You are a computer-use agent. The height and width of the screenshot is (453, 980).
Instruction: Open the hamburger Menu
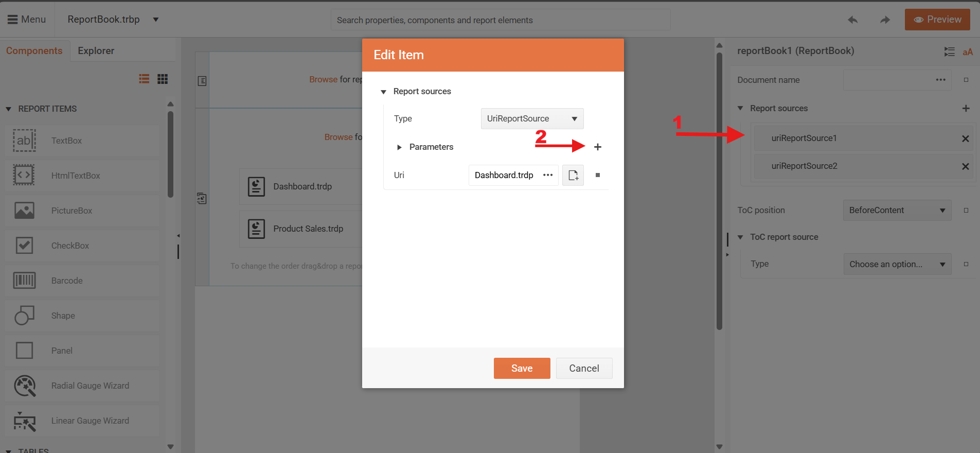[27, 20]
